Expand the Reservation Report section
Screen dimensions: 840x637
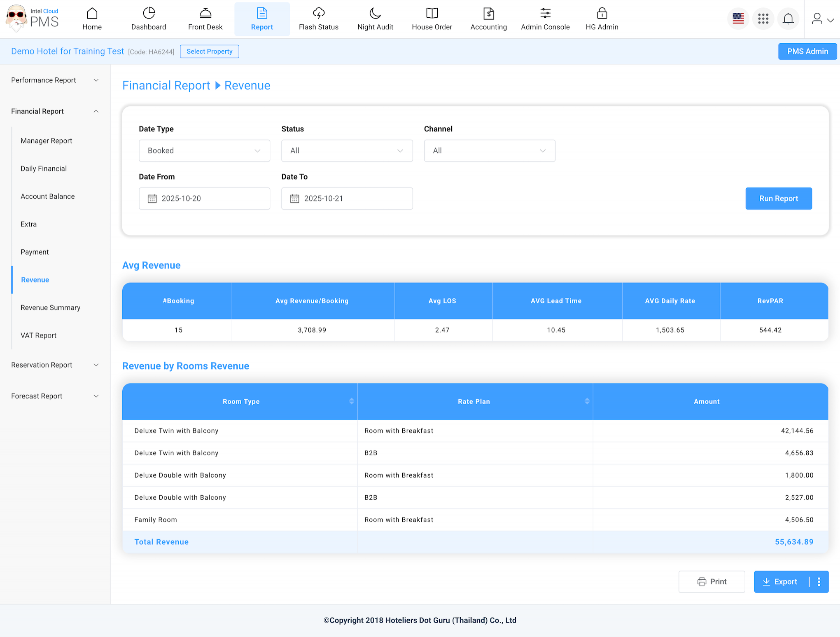55,365
